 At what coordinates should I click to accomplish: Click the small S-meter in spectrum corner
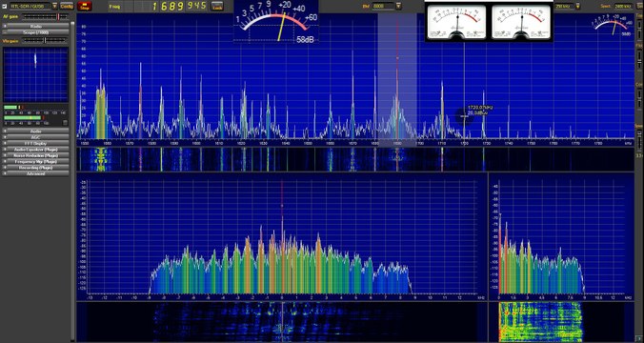click(x=612, y=26)
